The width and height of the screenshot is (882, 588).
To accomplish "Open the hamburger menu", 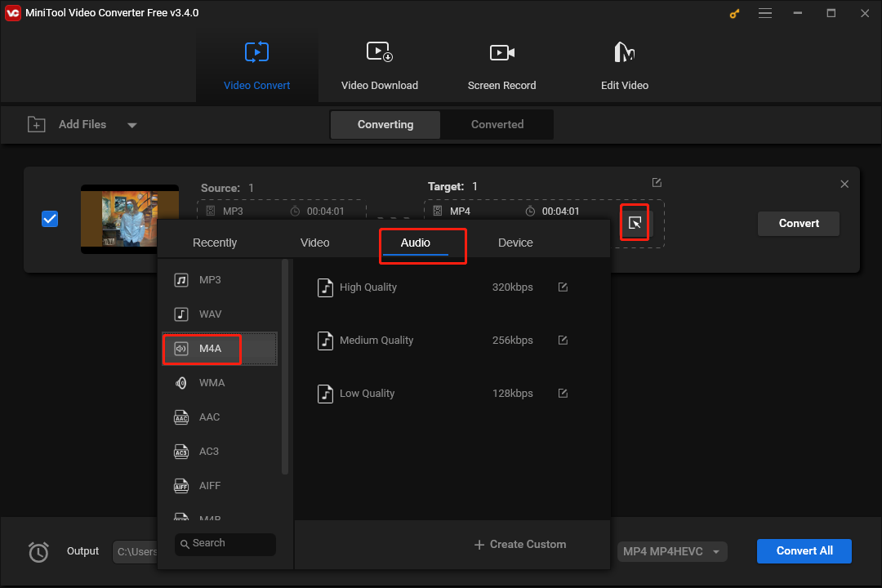I will coord(765,13).
